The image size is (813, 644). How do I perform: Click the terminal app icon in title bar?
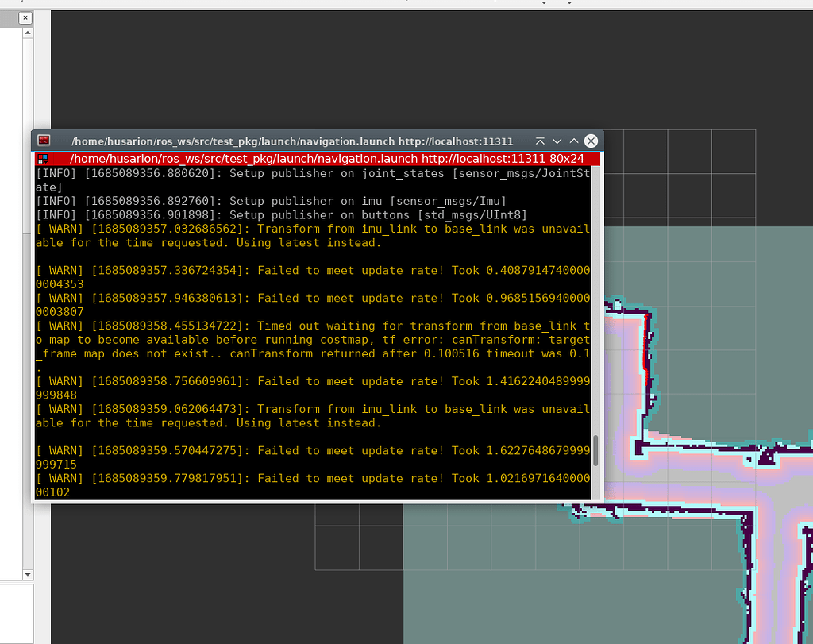[44, 141]
